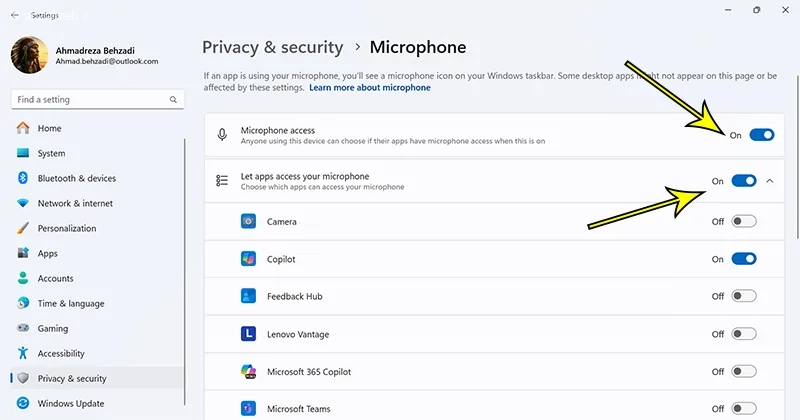
Task: Click the Microsoft Teams app icon
Action: tap(249, 409)
